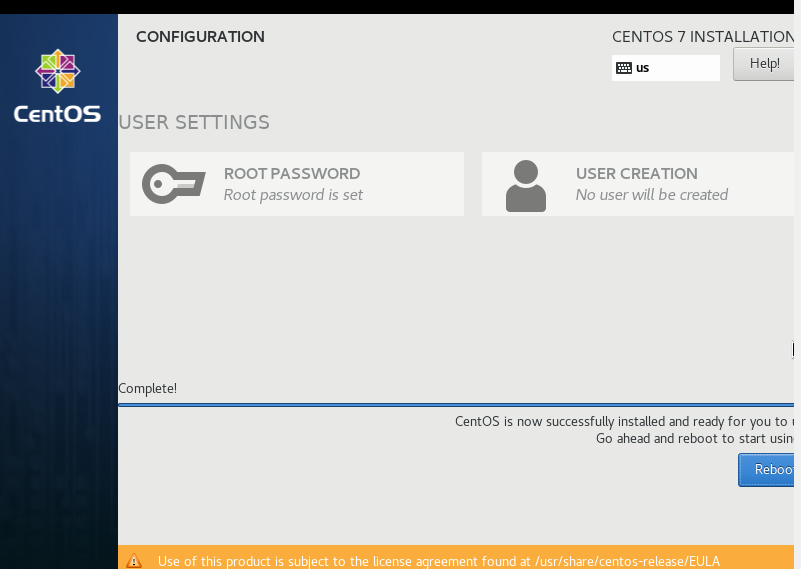Click 'Root password is set' text
The image size is (801, 569).
coord(293,195)
